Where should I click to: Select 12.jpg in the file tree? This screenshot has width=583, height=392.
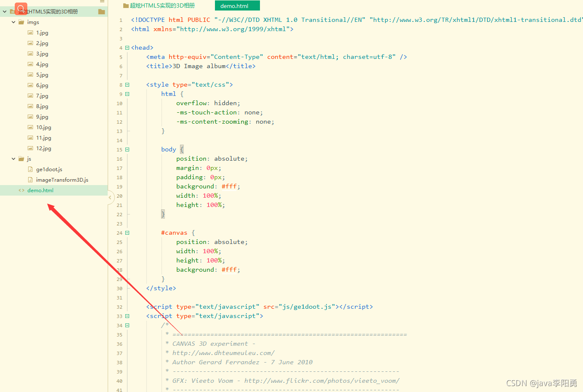coord(43,148)
